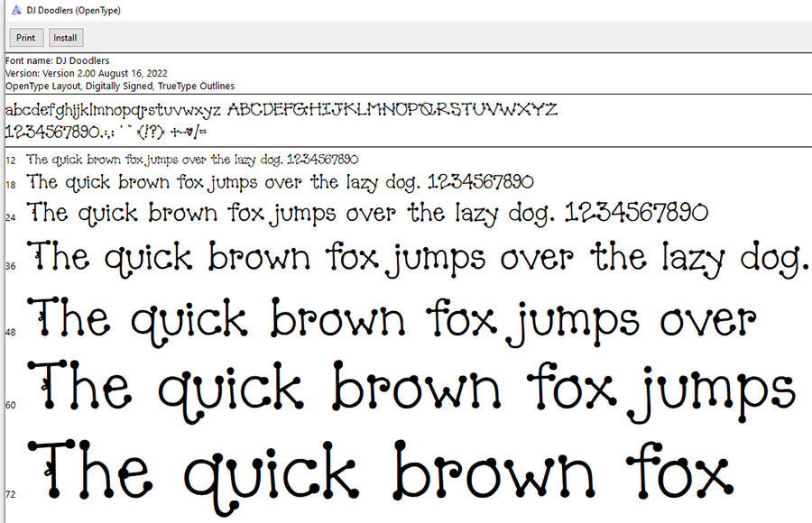This screenshot has height=523, width=812.
Task: Click the 36-point pangram sample line
Action: [x=419, y=259]
